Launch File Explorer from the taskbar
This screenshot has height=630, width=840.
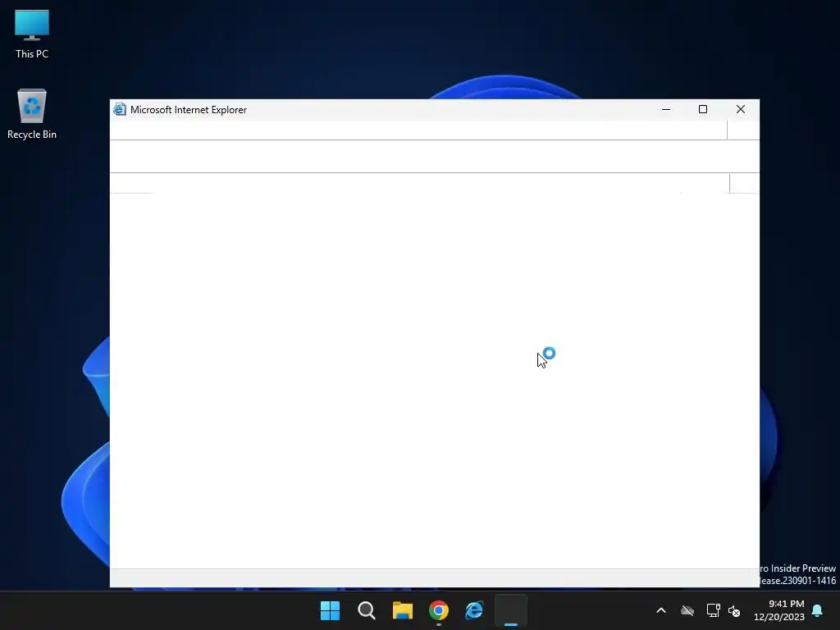pos(402,610)
